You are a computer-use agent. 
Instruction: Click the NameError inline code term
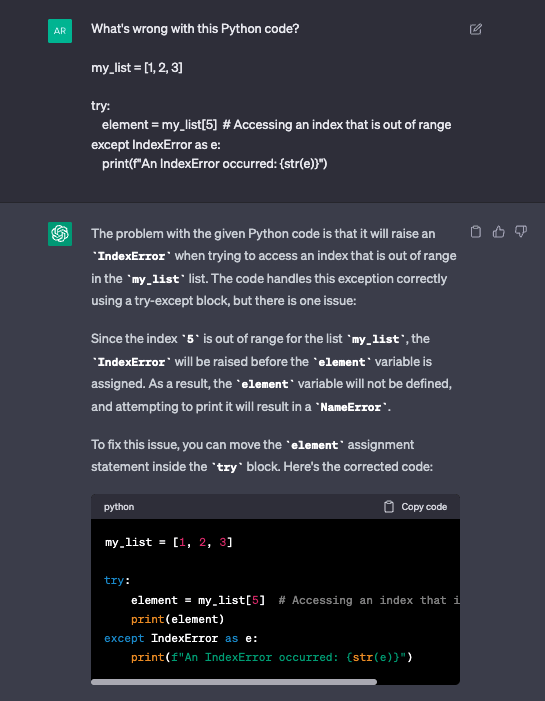tap(351, 407)
